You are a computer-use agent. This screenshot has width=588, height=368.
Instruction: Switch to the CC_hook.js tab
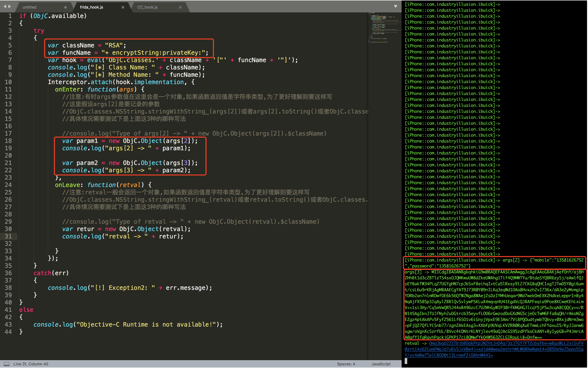coord(147,7)
